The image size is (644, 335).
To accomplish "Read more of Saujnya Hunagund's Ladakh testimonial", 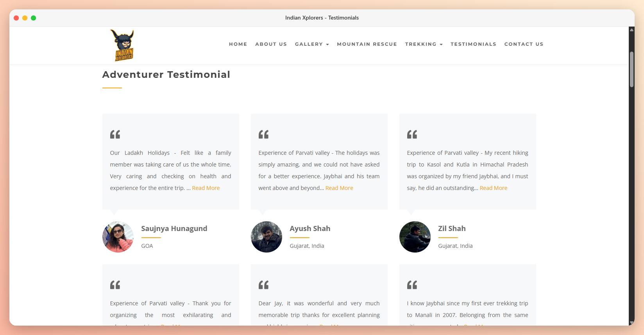I will [206, 188].
